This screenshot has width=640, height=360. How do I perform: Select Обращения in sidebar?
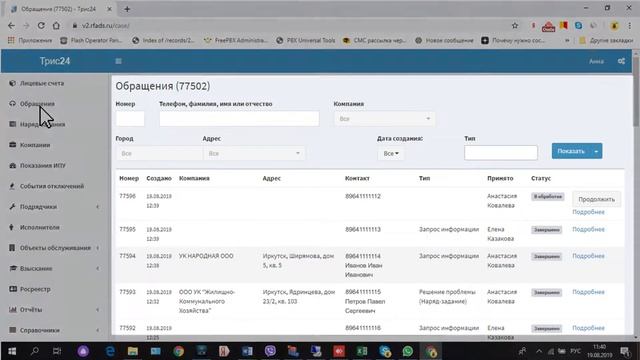(x=37, y=104)
